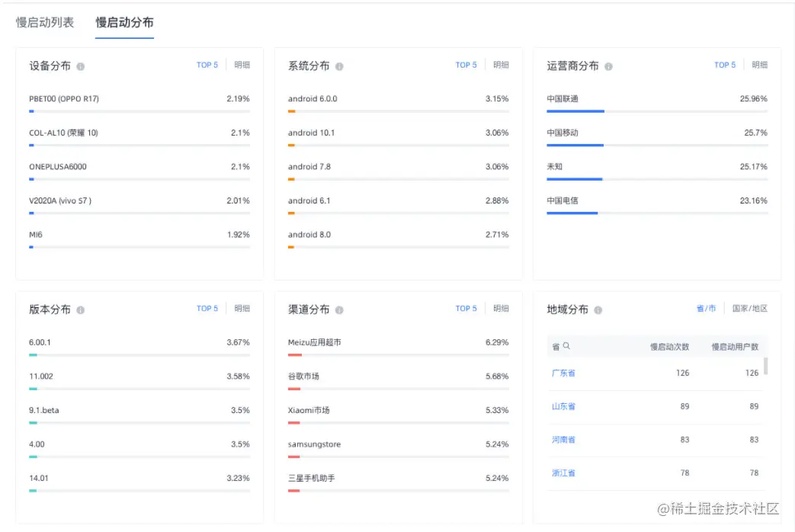Switch 渠道分布 card to 明细
Viewport: 795px width, 532px height.
click(501, 309)
